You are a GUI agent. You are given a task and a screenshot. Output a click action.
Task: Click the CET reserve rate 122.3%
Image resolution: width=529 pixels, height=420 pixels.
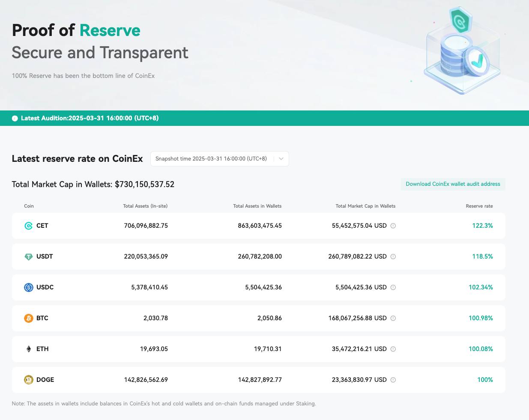click(x=482, y=226)
